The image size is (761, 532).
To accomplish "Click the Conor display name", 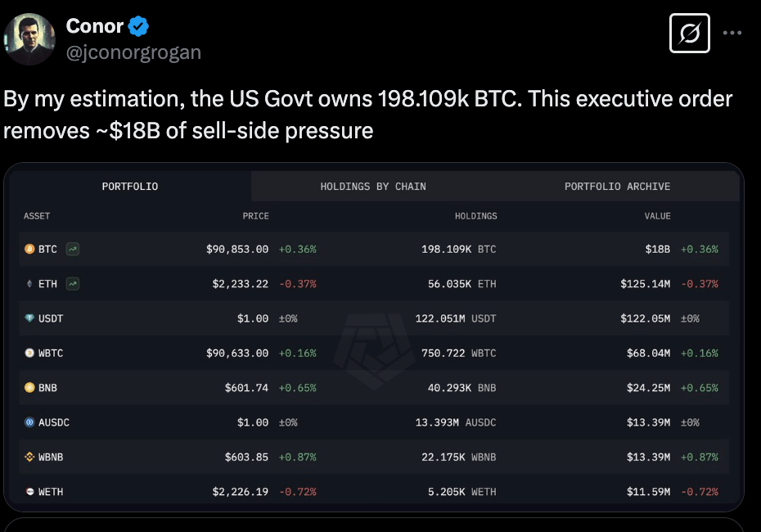I will [x=95, y=26].
